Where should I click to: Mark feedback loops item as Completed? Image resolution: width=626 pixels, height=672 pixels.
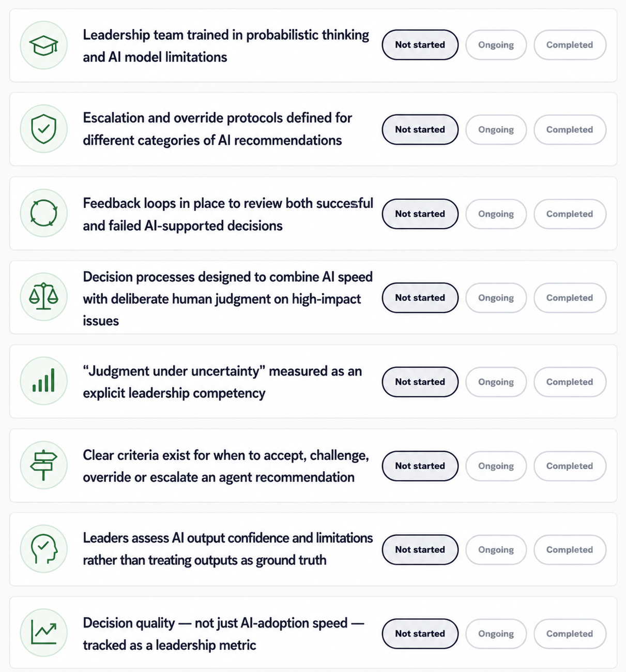[x=570, y=214]
